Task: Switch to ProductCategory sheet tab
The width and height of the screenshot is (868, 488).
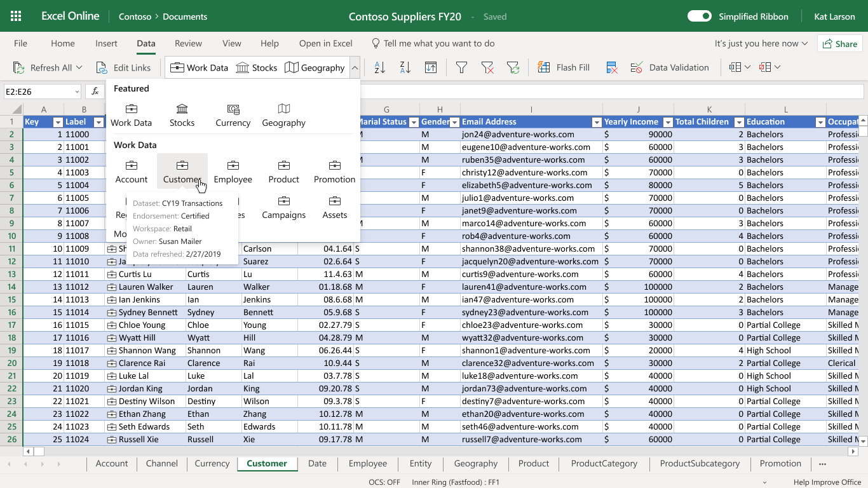Action: click(x=604, y=464)
